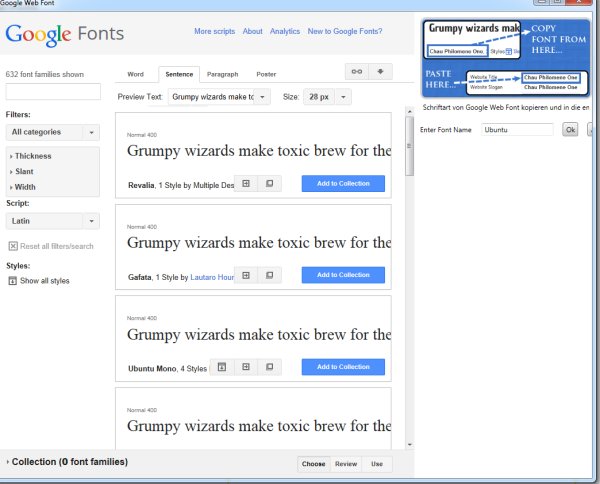Screen dimensions: 600x484
Task: Add Gafata to Collection
Action: [x=343, y=275]
